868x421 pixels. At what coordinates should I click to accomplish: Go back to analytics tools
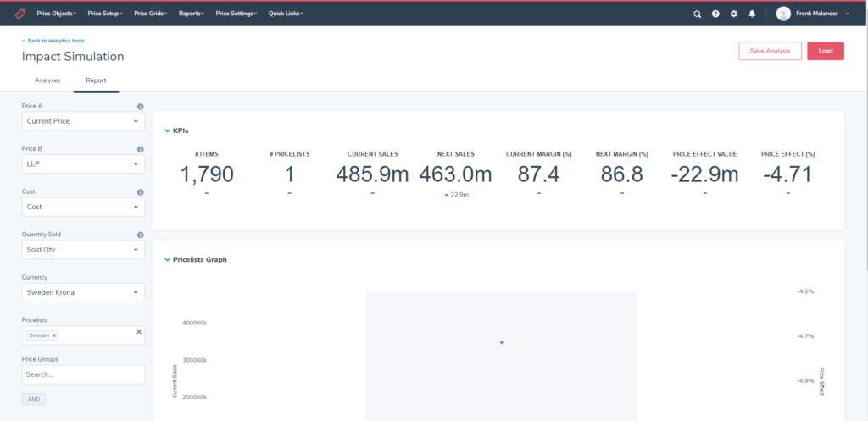tap(53, 41)
